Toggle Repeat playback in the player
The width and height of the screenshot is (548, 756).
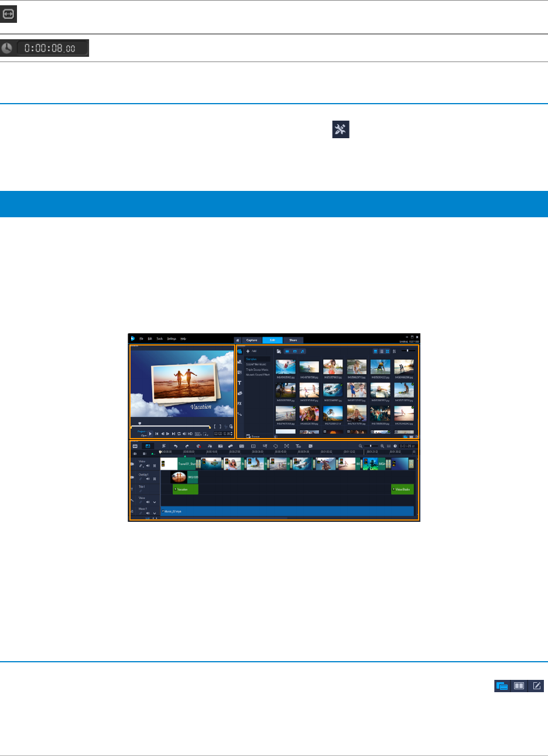point(179,433)
